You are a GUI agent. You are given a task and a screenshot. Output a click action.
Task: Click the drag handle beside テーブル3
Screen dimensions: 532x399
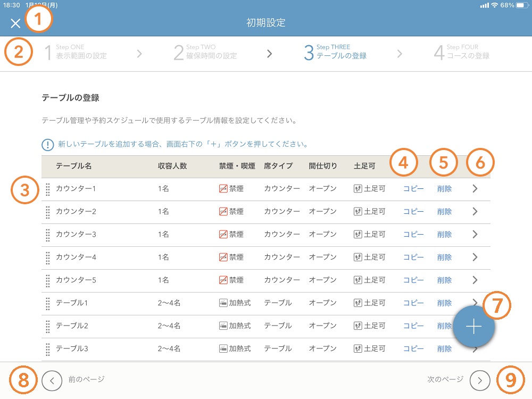point(48,348)
